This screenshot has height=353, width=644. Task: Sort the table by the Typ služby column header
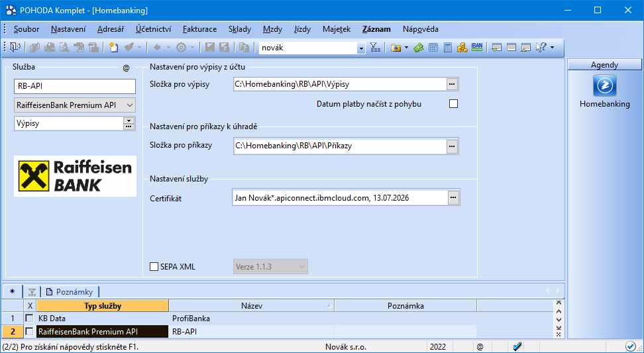(103, 306)
